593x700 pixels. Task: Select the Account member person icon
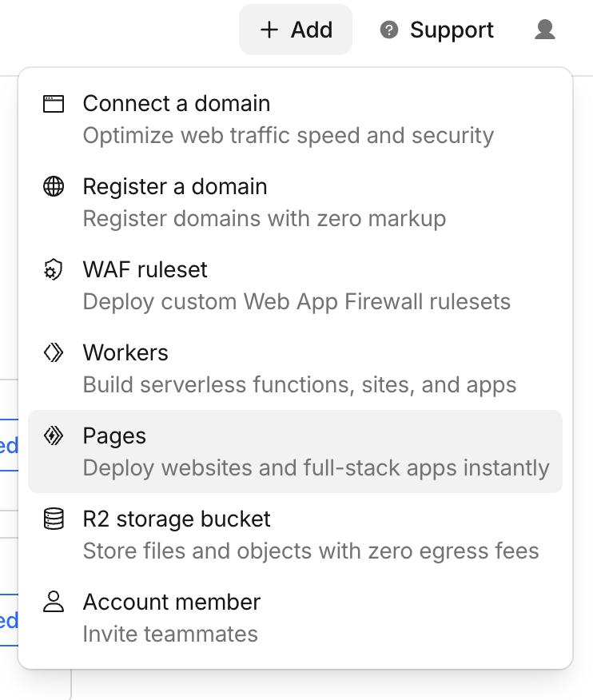pos(53,602)
